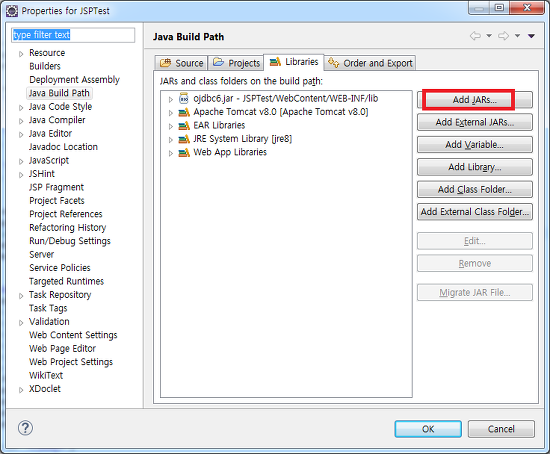The image size is (550, 454).
Task: Select Java Build Path in the tree
Action: click(x=59, y=93)
